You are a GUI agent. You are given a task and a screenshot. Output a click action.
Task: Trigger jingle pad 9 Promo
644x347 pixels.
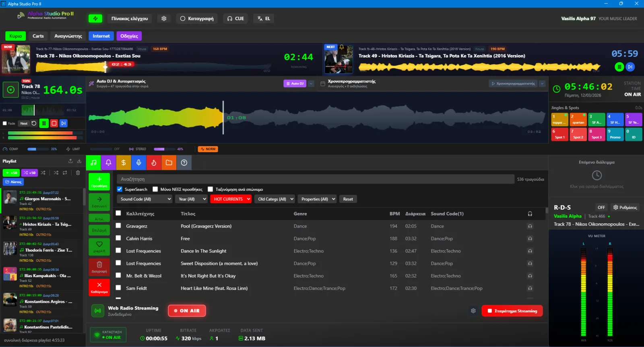coord(615,134)
